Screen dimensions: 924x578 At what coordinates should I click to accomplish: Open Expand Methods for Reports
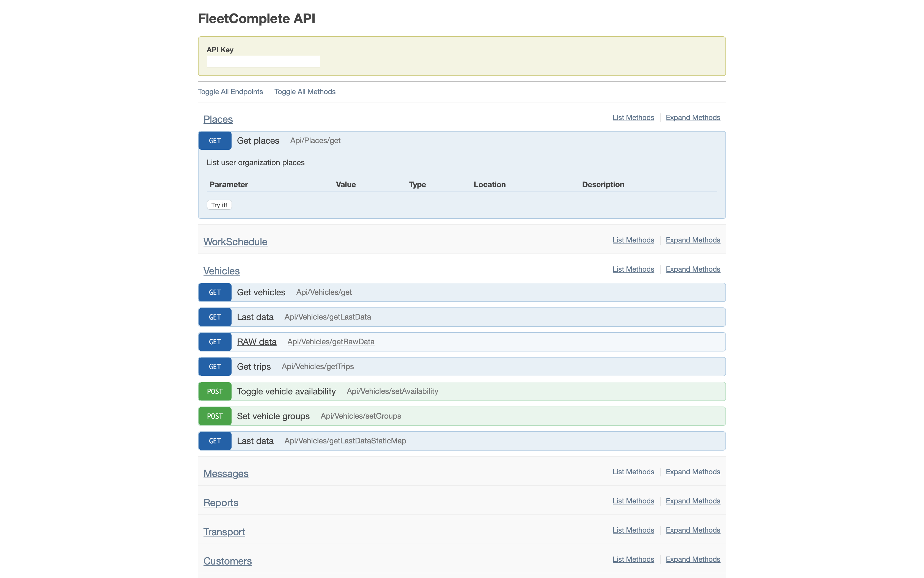693,501
